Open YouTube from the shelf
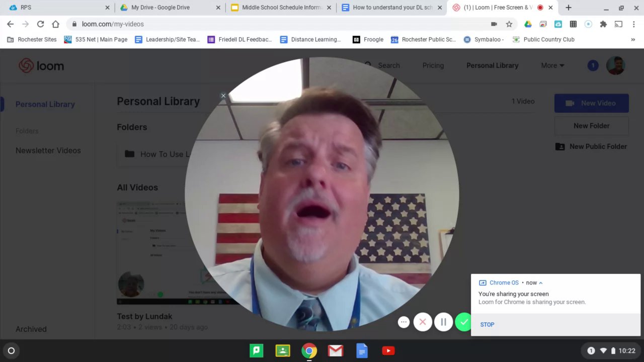 (x=388, y=351)
